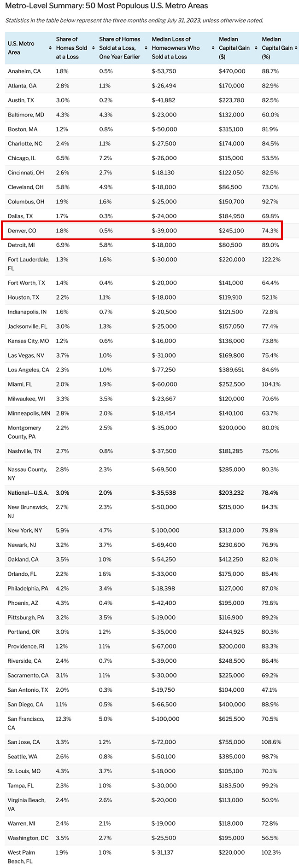The width and height of the screenshot is (299, 868).
Task: Click the $755,000 capital gain for San Jose
Action: [232, 742]
